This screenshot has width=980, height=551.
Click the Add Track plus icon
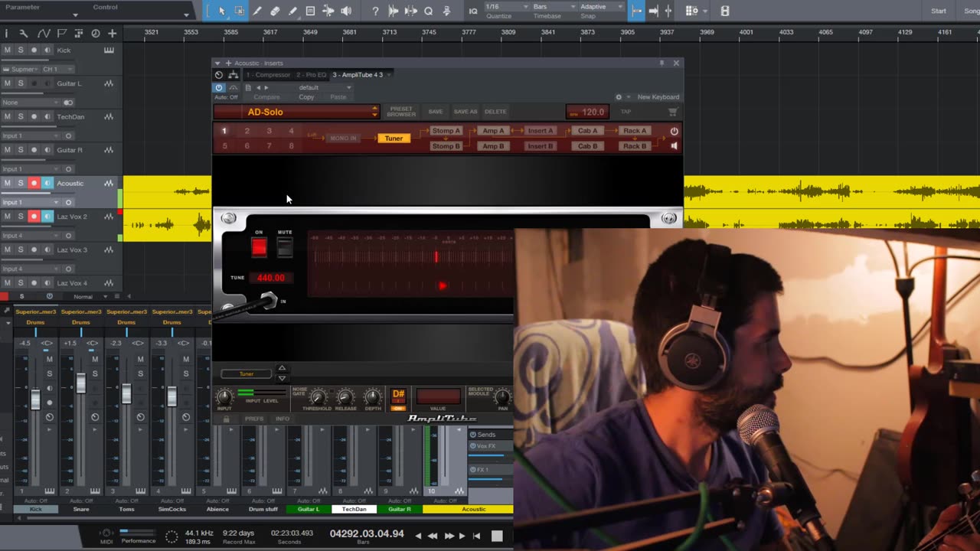point(112,33)
